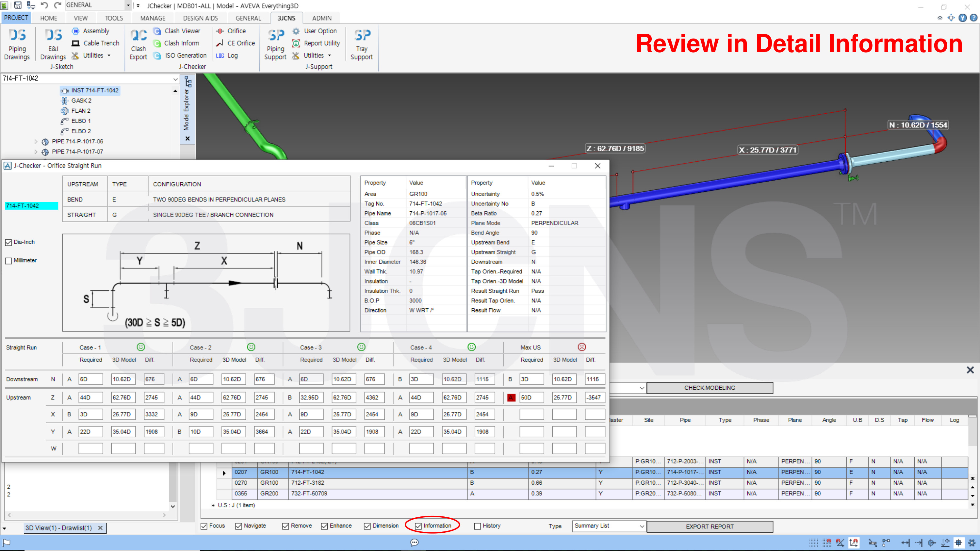980x551 pixels.
Task: Click the Case-1 Downstream N required field
Action: click(x=90, y=379)
